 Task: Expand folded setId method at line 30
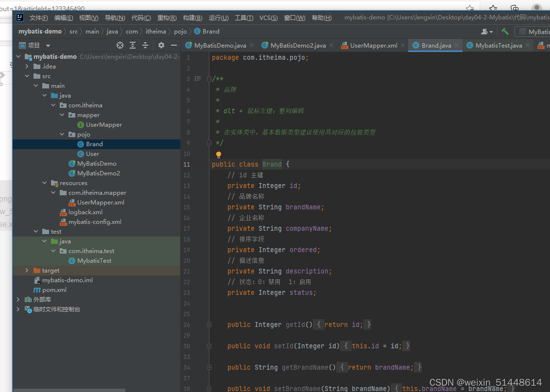click(x=209, y=346)
